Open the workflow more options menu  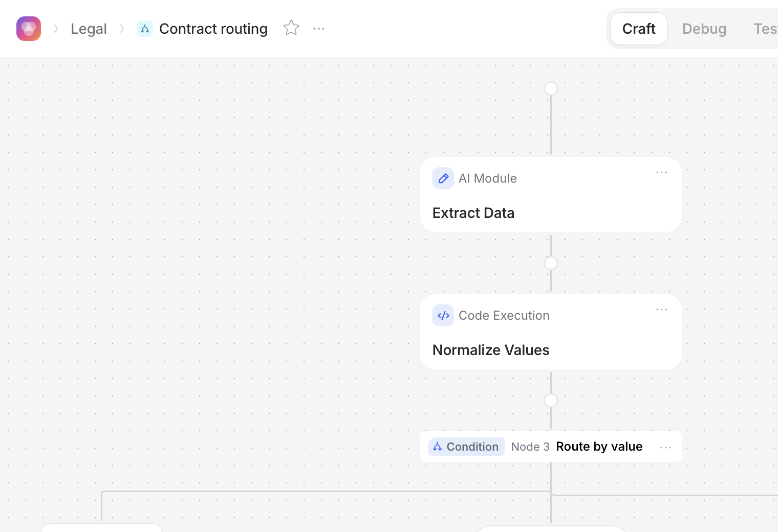pos(319,29)
